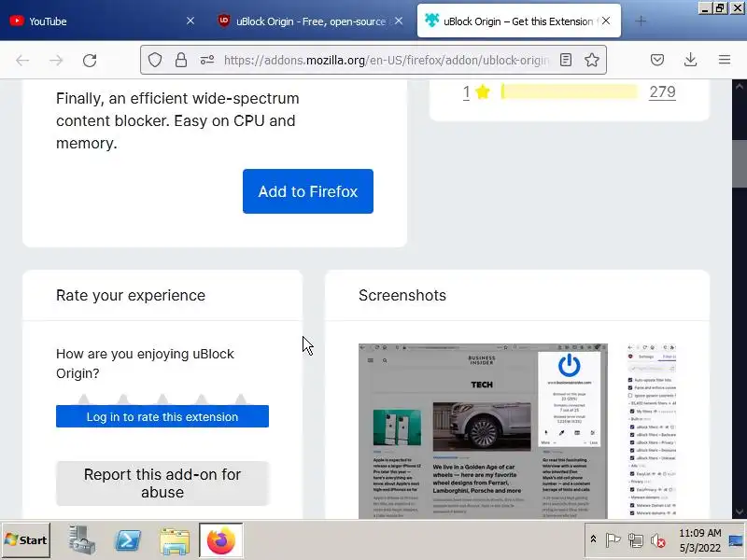Show site security lock info
747x560 pixels.
pos(181,60)
